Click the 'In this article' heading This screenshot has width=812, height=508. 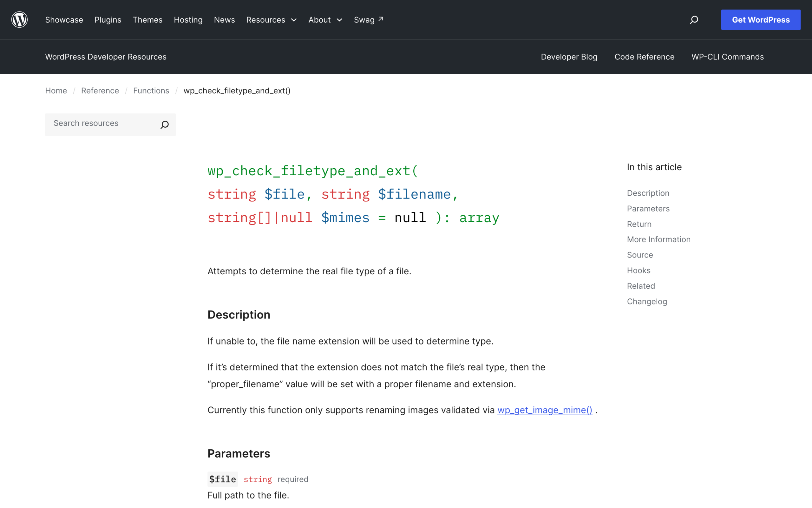pos(654,167)
